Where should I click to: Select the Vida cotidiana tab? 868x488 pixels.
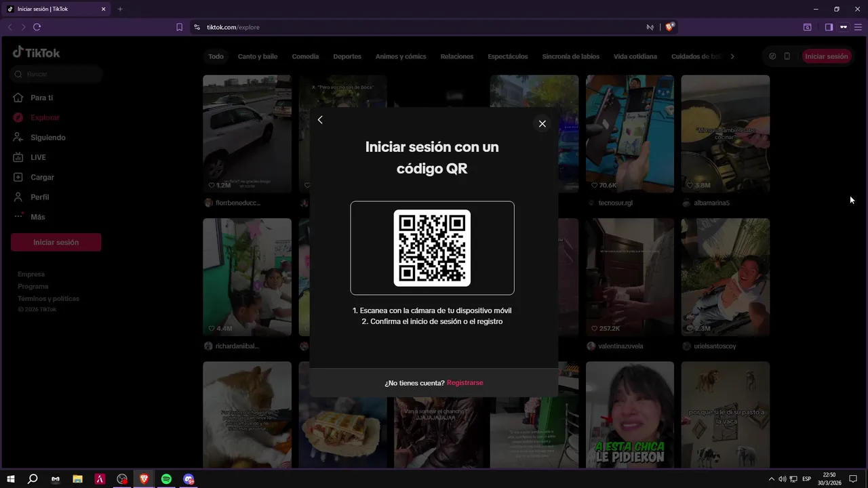click(635, 56)
